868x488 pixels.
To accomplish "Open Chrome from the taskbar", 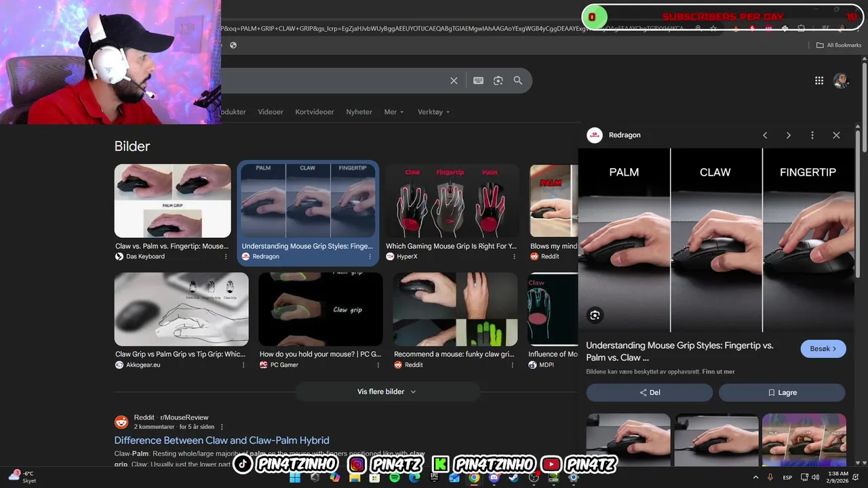I will pos(474,478).
